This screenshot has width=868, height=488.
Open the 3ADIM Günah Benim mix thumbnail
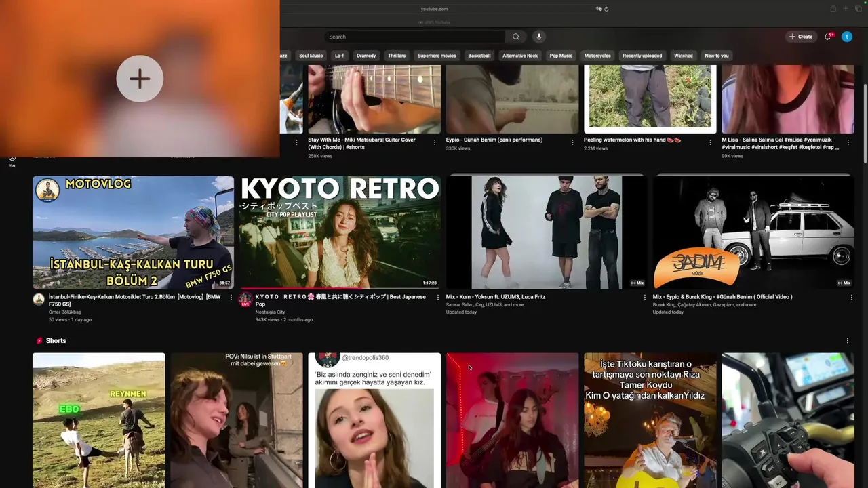point(753,232)
